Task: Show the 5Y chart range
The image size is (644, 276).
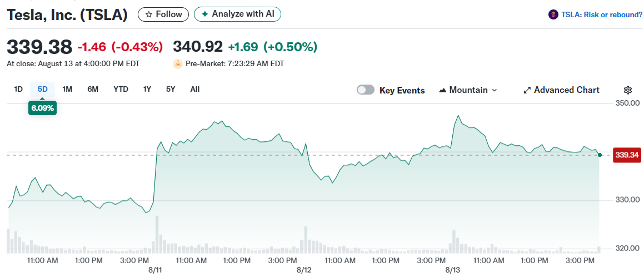Action: coord(171,89)
